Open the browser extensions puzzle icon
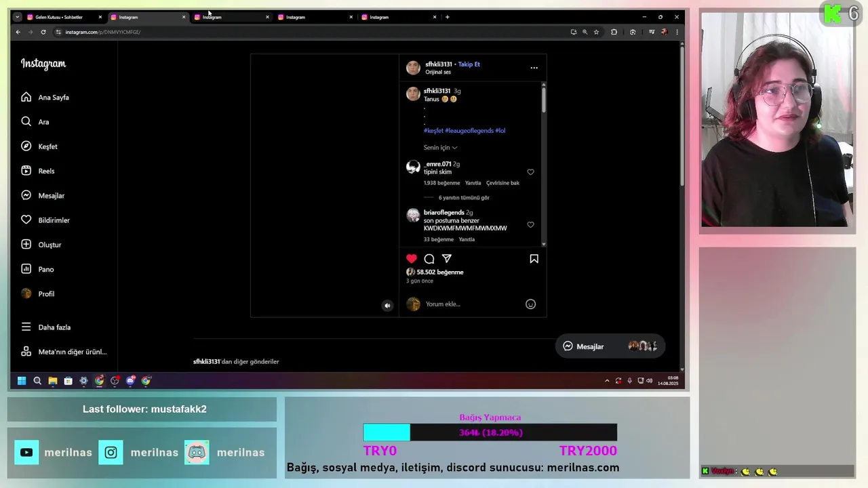 [614, 32]
